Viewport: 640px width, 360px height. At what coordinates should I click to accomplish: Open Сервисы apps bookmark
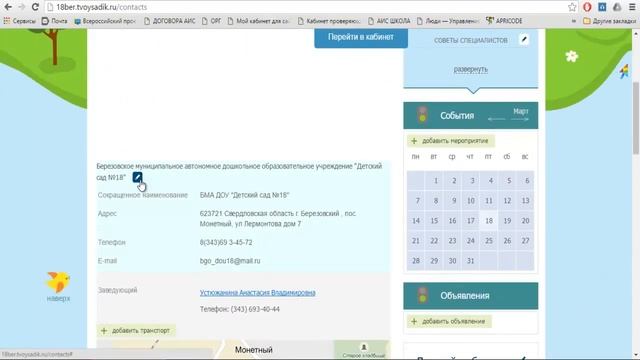pyautogui.click(x=20, y=21)
